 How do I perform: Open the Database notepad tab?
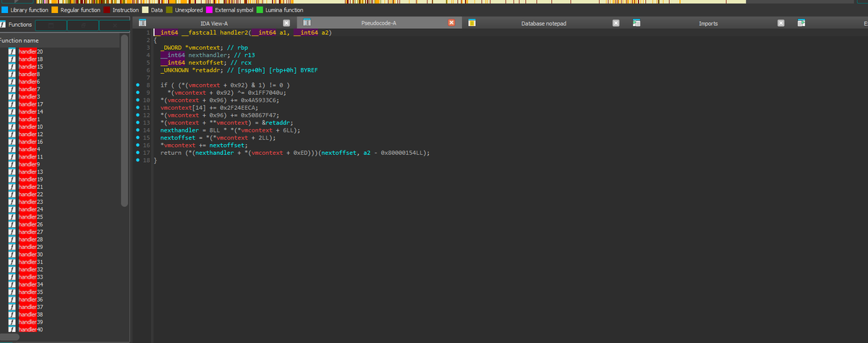pyautogui.click(x=543, y=24)
